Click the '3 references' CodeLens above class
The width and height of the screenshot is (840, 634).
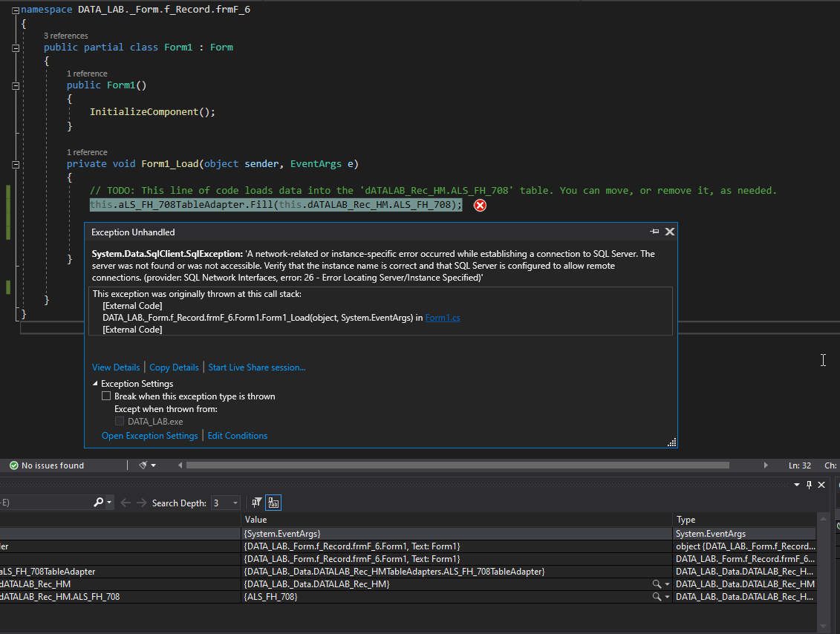click(66, 36)
